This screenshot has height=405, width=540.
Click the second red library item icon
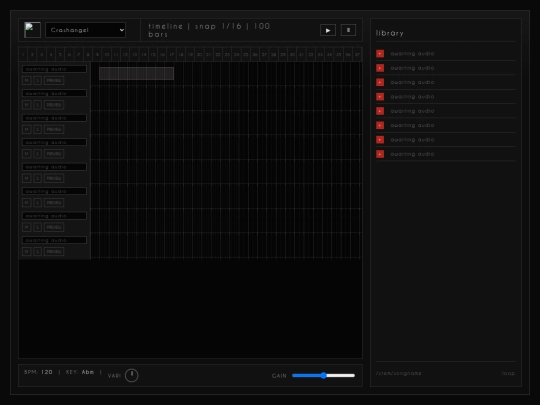[x=380, y=68]
